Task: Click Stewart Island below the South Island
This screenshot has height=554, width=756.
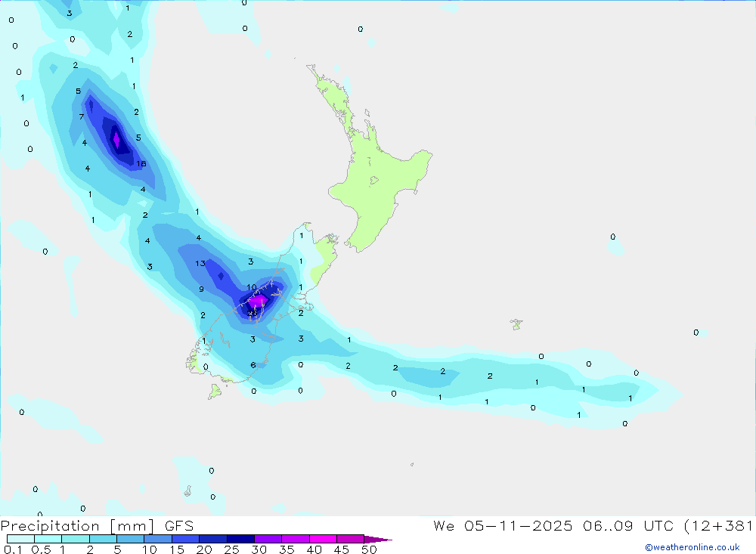Action: coord(215,392)
